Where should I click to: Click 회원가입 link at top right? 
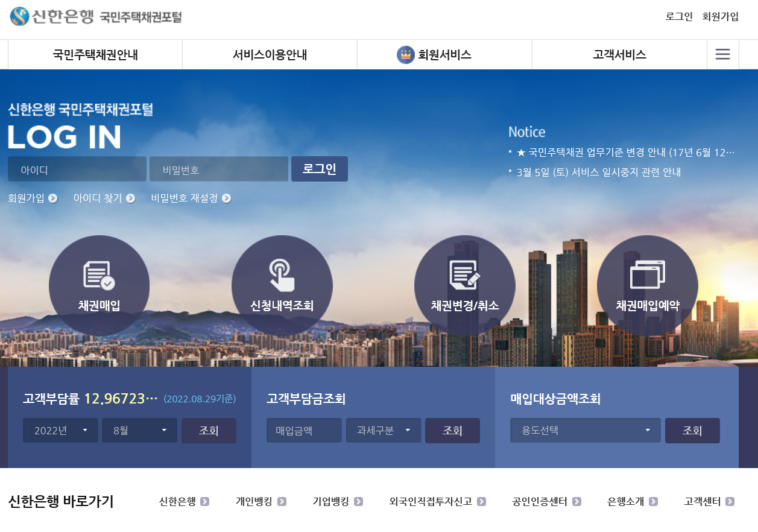coord(721,16)
